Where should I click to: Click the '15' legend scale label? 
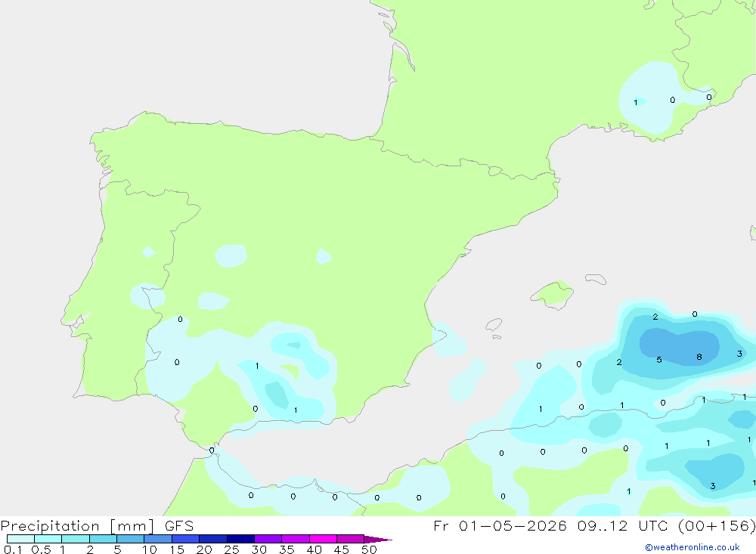(x=176, y=549)
